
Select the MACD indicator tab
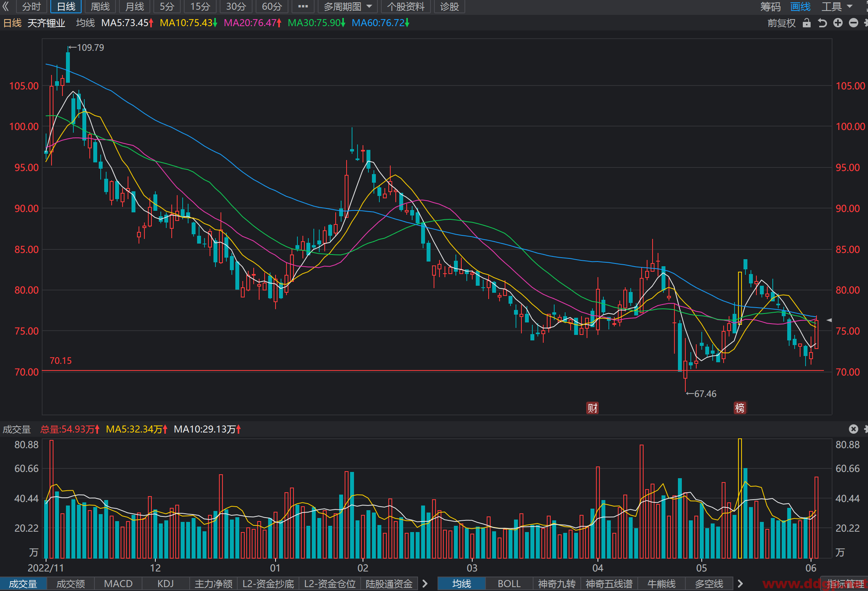click(x=118, y=584)
